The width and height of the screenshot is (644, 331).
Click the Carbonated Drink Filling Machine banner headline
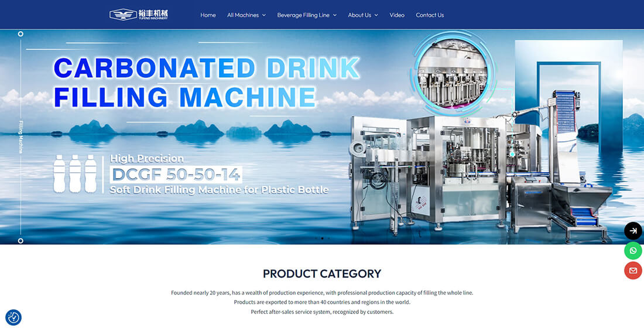coord(207,82)
